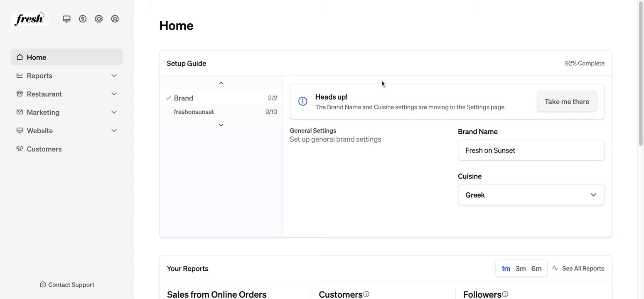
Task: Open the Cuisine dropdown showing Greek
Action: 531,195
